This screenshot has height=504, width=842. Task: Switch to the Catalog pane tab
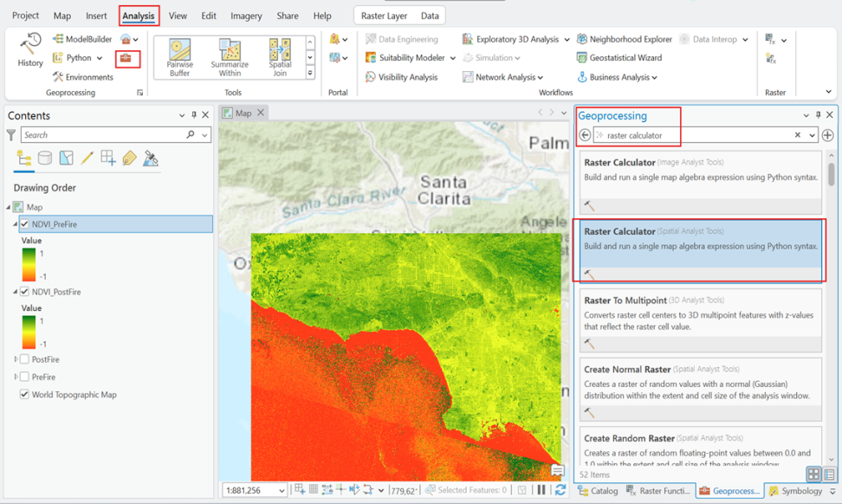tap(598, 491)
